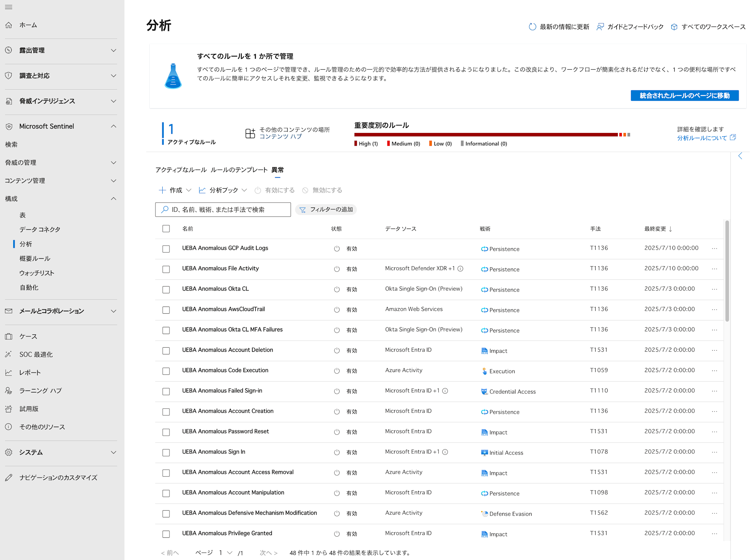Click the external link icon beside 分析ルールについて
This screenshot has height=560, width=753.
733,137
